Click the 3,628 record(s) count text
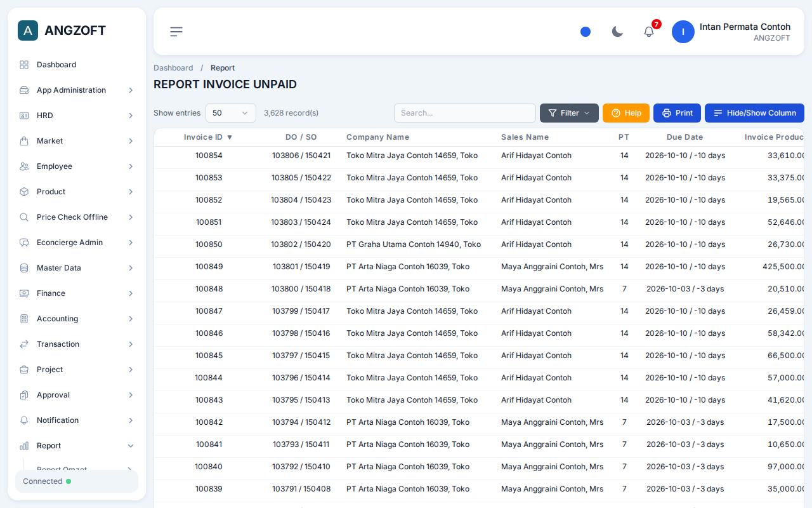Viewport: 812px width, 508px height. pos(291,113)
